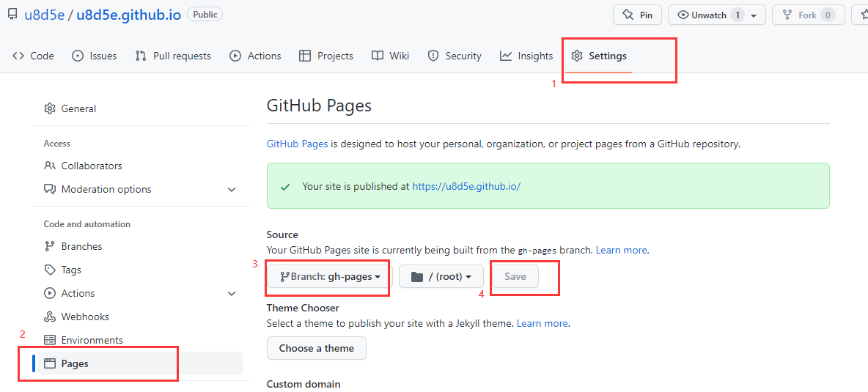Click the eye icon on Unwatch
Image resolution: width=868 pixels, height=392 pixels.
[683, 15]
